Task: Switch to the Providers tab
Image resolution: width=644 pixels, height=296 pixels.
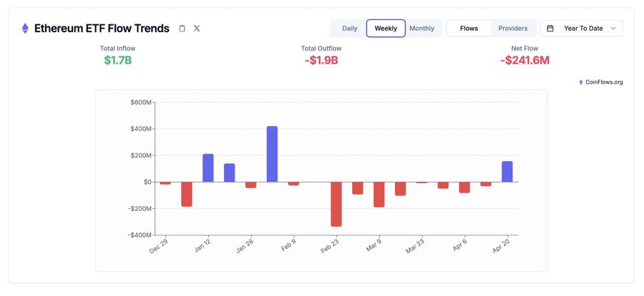Action: click(x=513, y=29)
